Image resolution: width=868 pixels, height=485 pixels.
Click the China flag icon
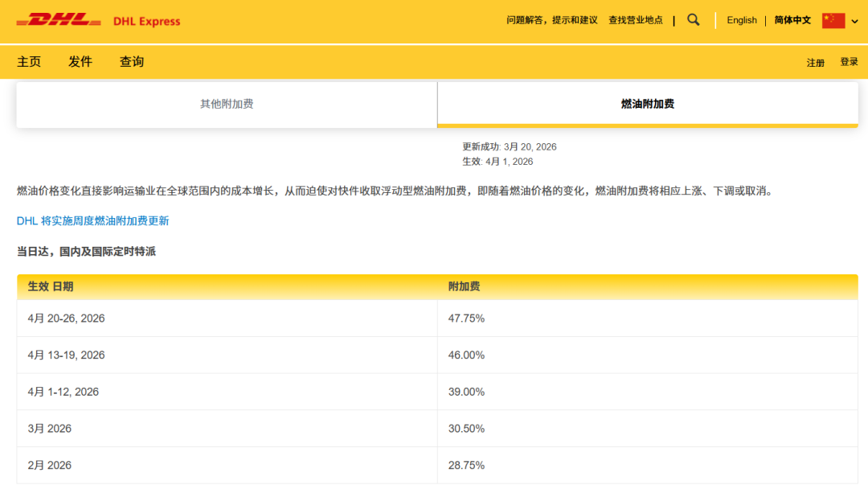pos(833,21)
